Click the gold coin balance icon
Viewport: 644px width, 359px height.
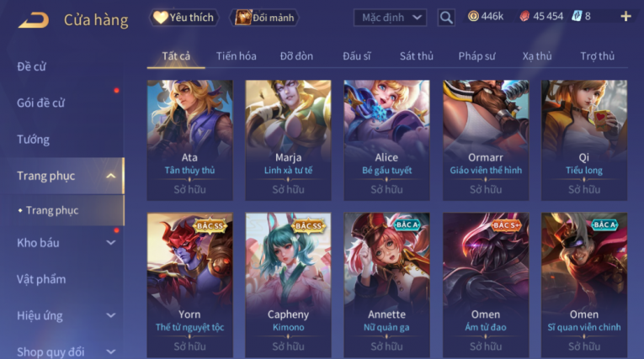(473, 17)
